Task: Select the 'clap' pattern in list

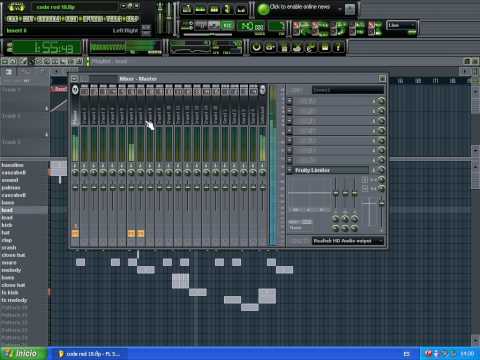Action: point(7,240)
